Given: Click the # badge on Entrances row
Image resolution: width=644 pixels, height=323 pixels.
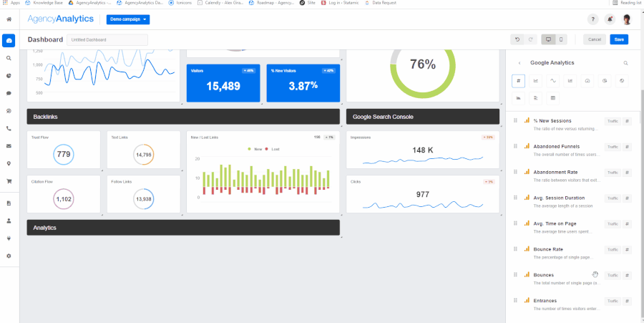Looking at the screenshot, I should click(x=627, y=302).
